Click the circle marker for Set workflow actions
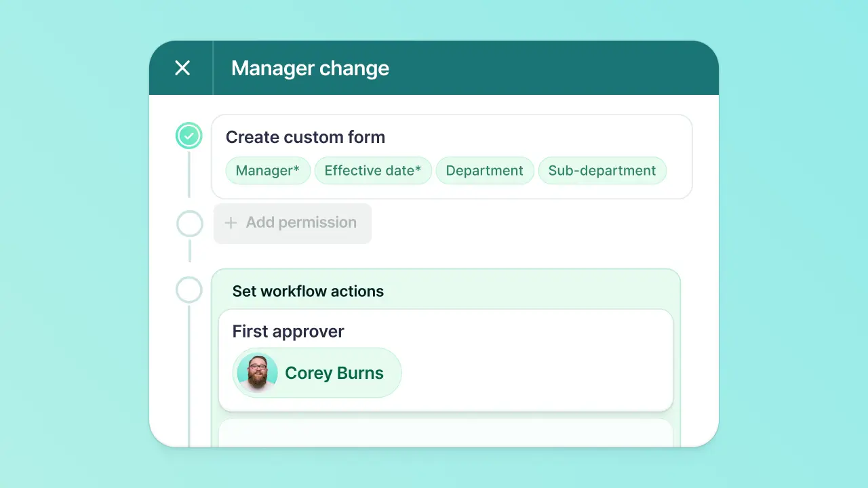This screenshot has width=868, height=488. point(189,289)
